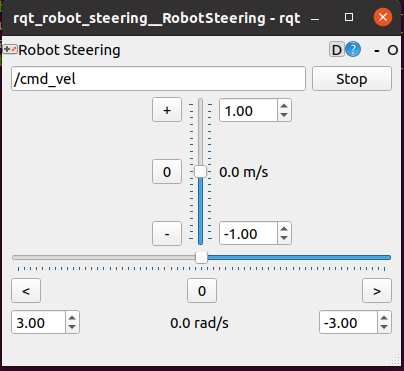Screen dimensions: 404x371
Task: Raise the 3.00 angular limit up arrow
Action: 72,318
